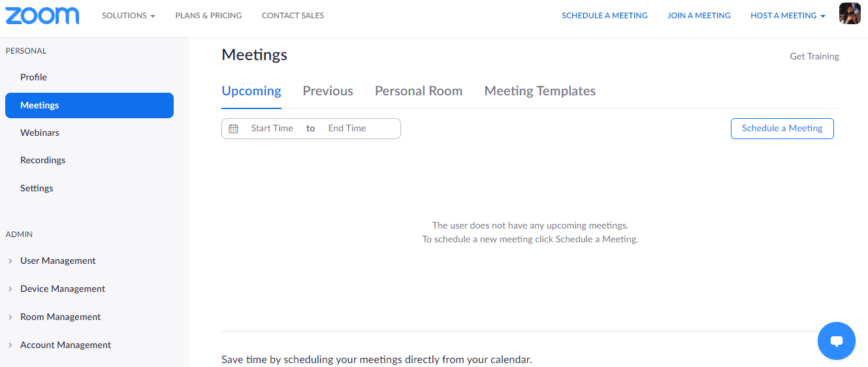Open the Solutions dropdown menu
The width and height of the screenshot is (868, 367).
tap(128, 16)
